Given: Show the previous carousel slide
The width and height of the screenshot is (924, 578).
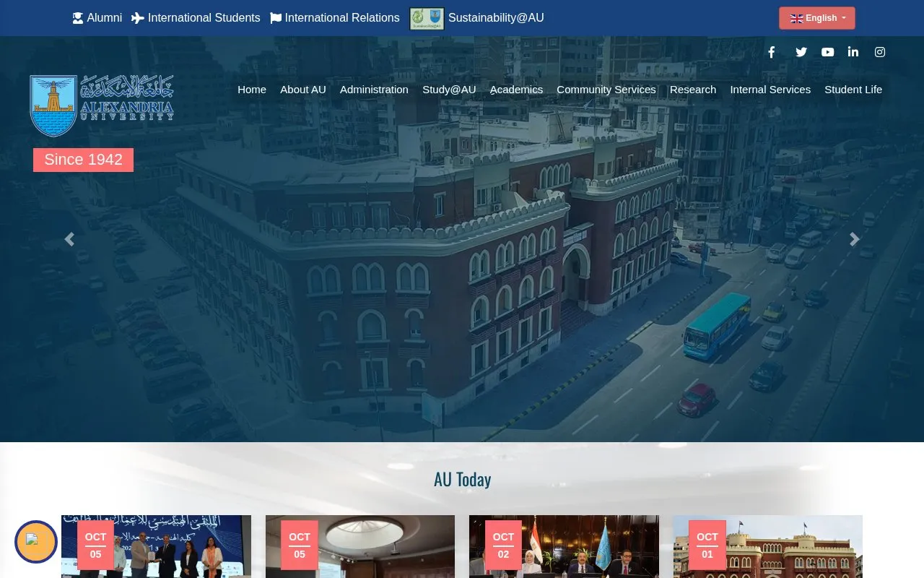Looking at the screenshot, I should (69, 239).
